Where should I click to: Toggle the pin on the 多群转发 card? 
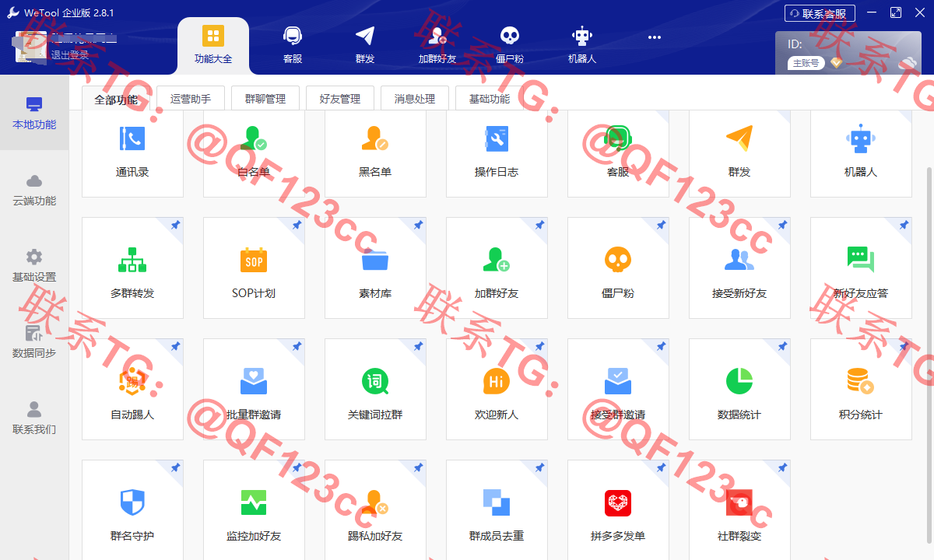click(175, 225)
